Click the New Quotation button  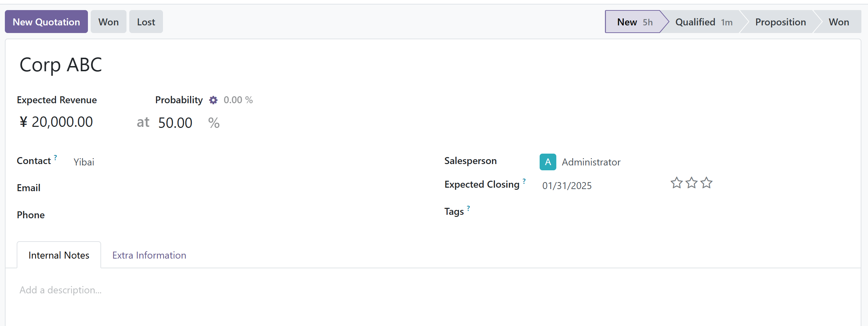click(46, 22)
